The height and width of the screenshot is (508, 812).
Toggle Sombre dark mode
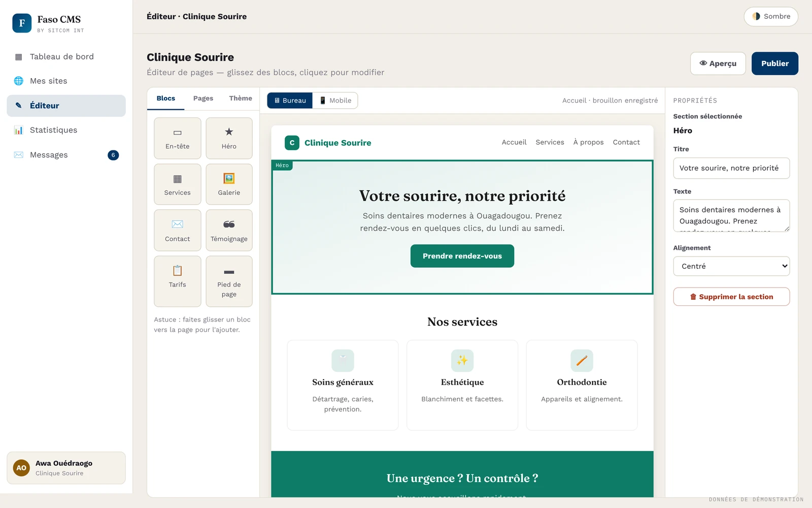point(771,16)
